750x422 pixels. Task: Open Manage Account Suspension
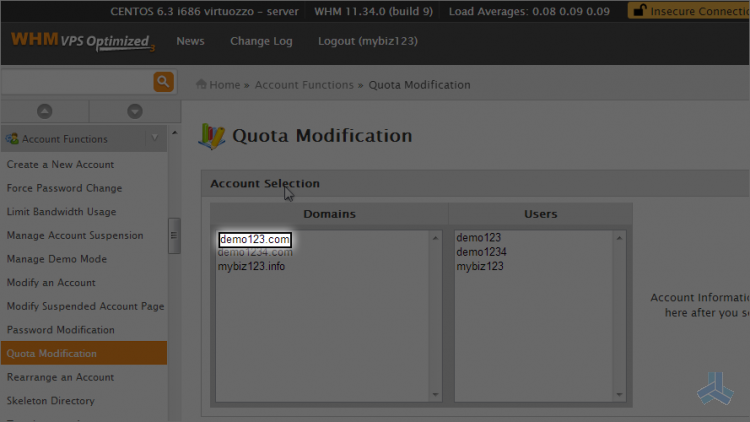(x=75, y=235)
